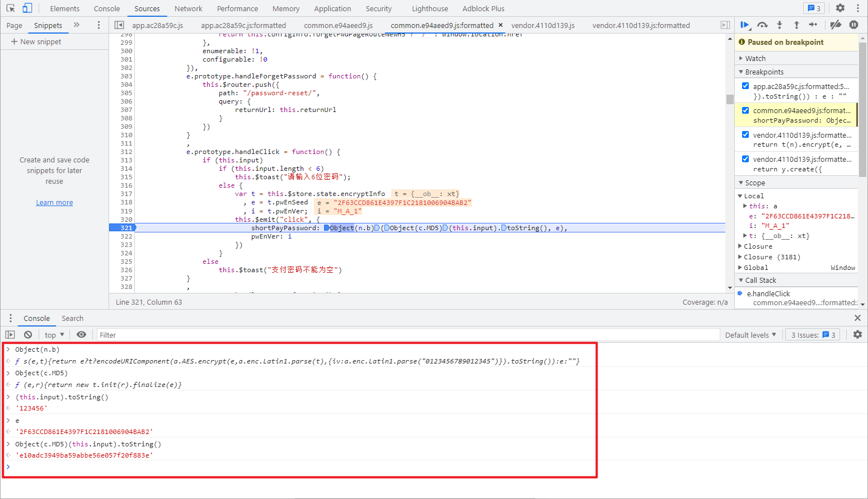868x499 pixels.
Task: Focus the console Filter input field
Action: tap(408, 335)
